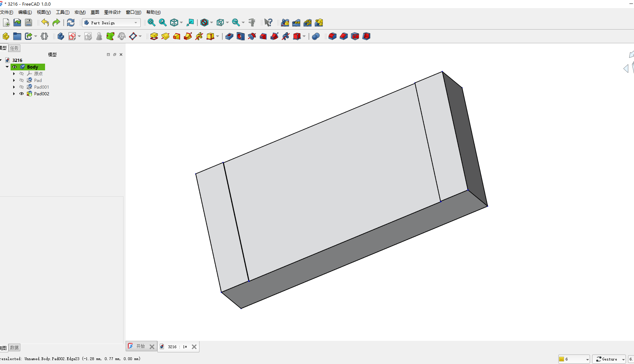Toggle visibility eye of Body
634x364 pixels.
pos(14,67)
